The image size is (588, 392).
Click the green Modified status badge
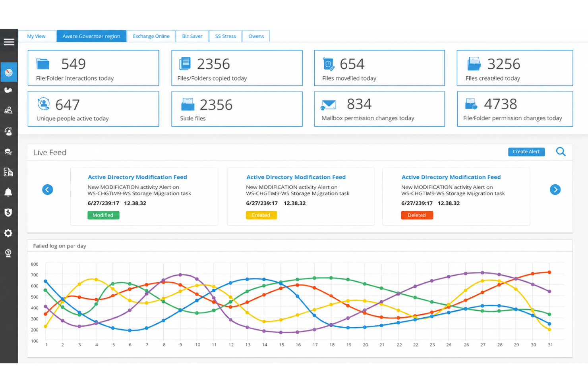pos(103,215)
